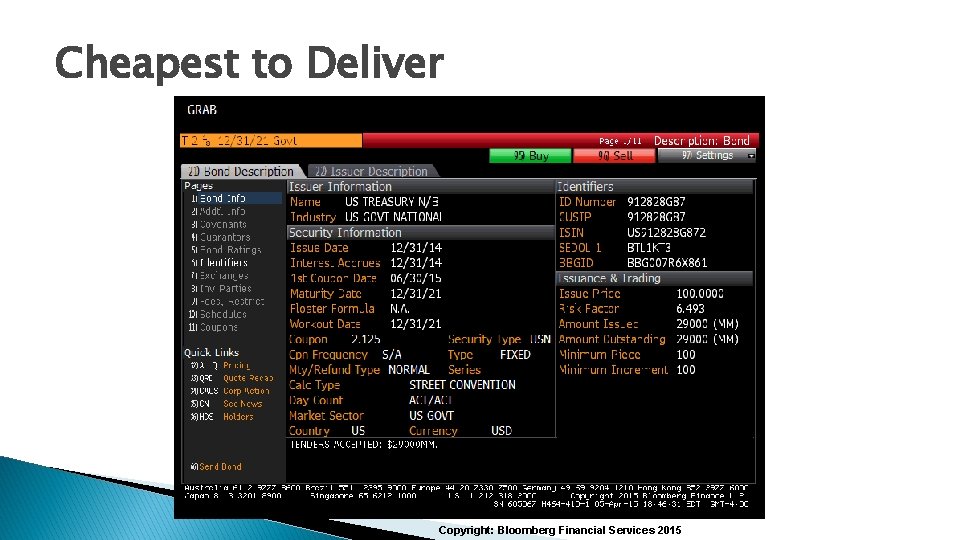
Task: Click the Security Information section header
Action: click(421, 233)
